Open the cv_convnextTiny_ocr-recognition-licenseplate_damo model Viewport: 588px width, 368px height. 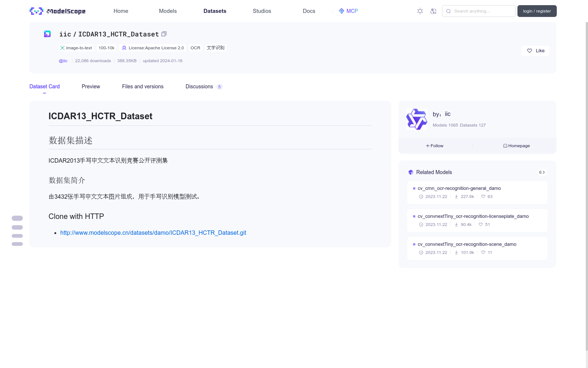coord(473,216)
